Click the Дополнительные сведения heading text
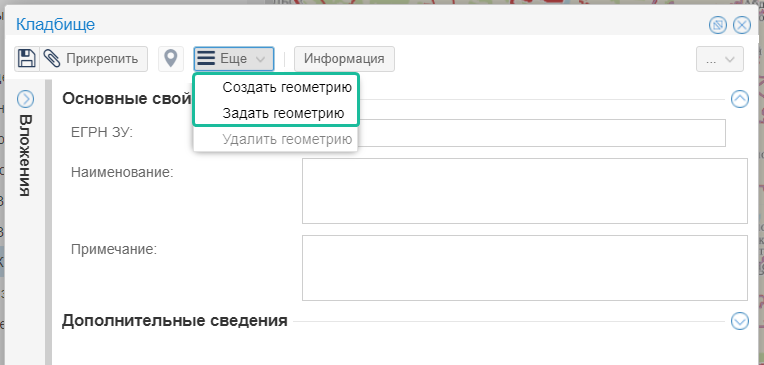 point(174,321)
